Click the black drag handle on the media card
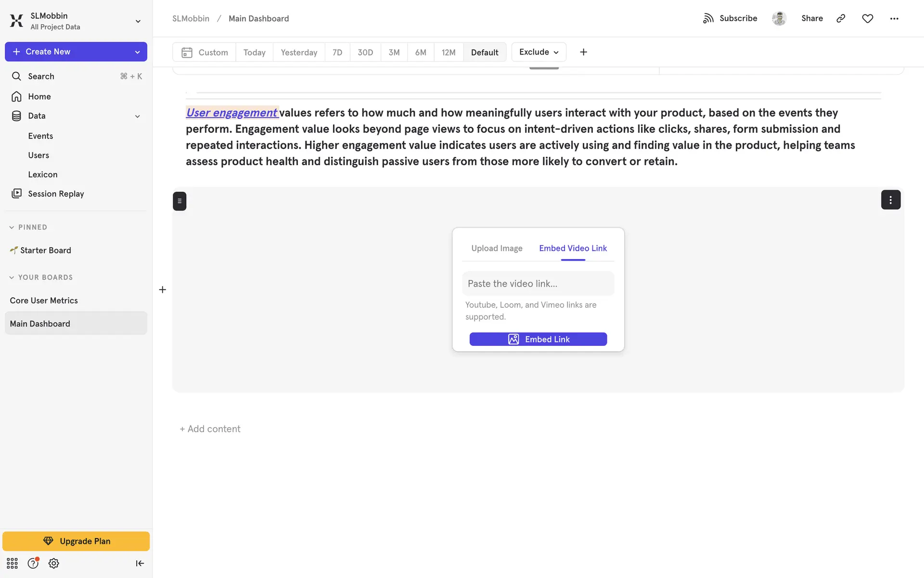This screenshot has width=924, height=578. coord(180,201)
